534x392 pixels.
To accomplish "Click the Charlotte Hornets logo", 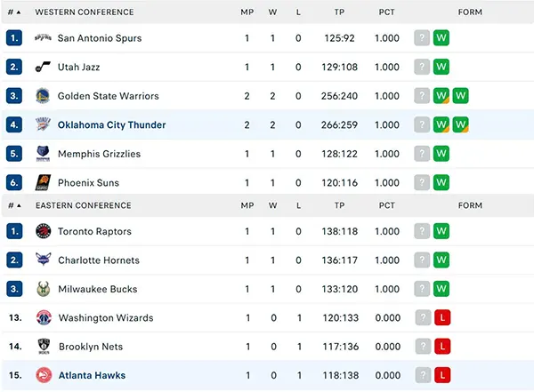I will pyautogui.click(x=43, y=260).
